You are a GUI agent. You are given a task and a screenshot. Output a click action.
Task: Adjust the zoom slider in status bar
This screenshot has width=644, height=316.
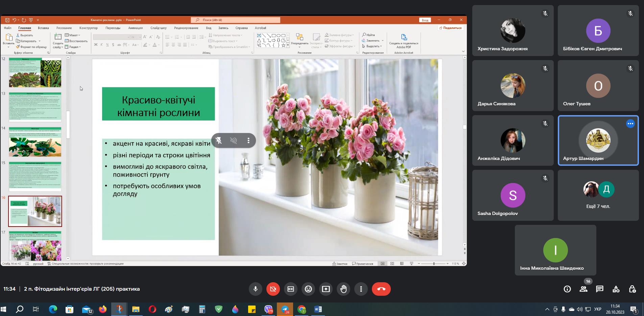[x=434, y=264]
